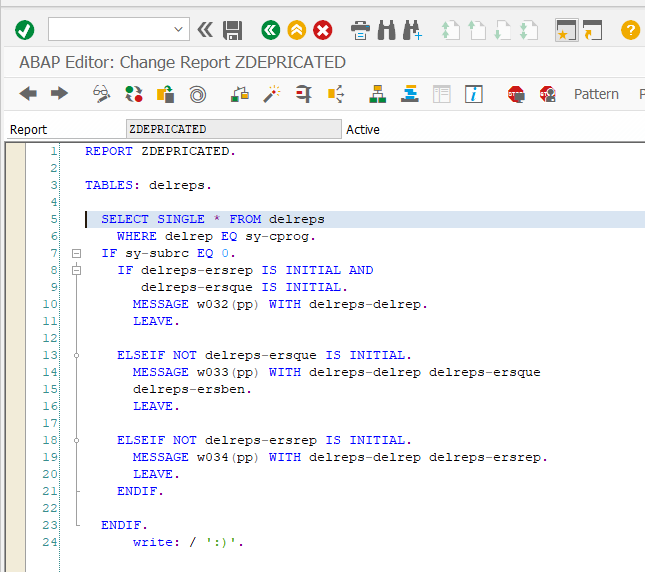Click the Where-Used List icon
Image resolution: width=645 pixels, height=572 pixels.
coord(336,94)
